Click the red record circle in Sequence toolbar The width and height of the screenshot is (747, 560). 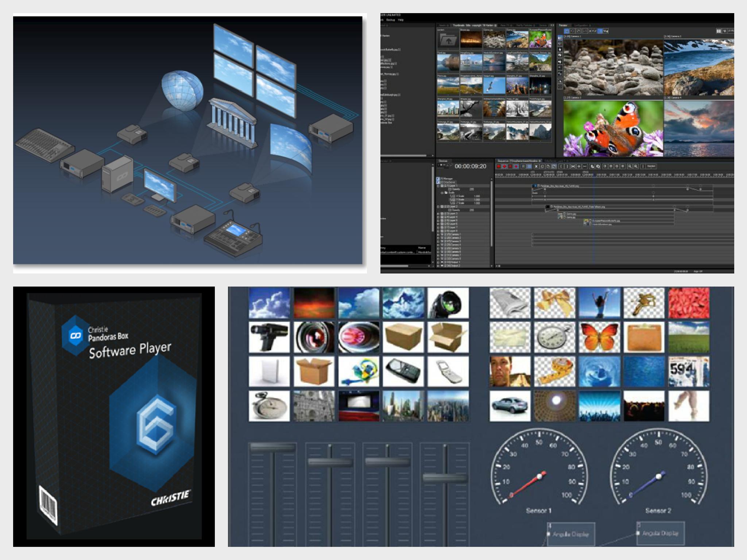504,167
